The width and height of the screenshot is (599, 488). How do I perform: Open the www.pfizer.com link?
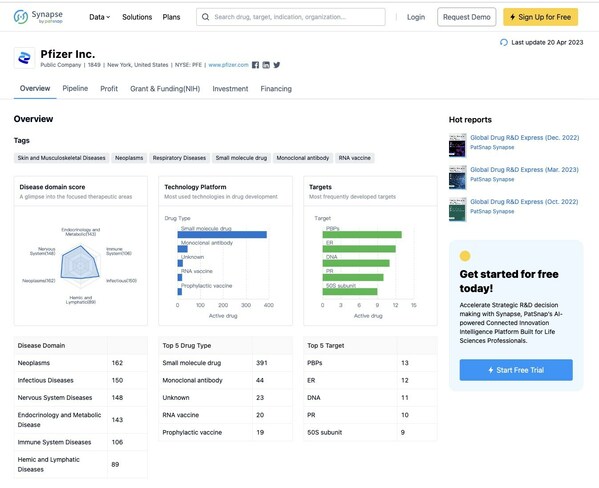click(228, 65)
